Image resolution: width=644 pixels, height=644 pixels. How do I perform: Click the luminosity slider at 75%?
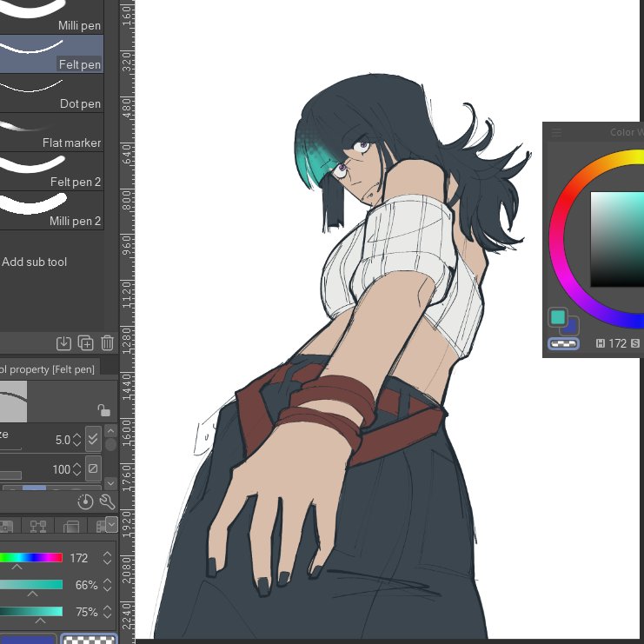pyautogui.click(x=31, y=612)
